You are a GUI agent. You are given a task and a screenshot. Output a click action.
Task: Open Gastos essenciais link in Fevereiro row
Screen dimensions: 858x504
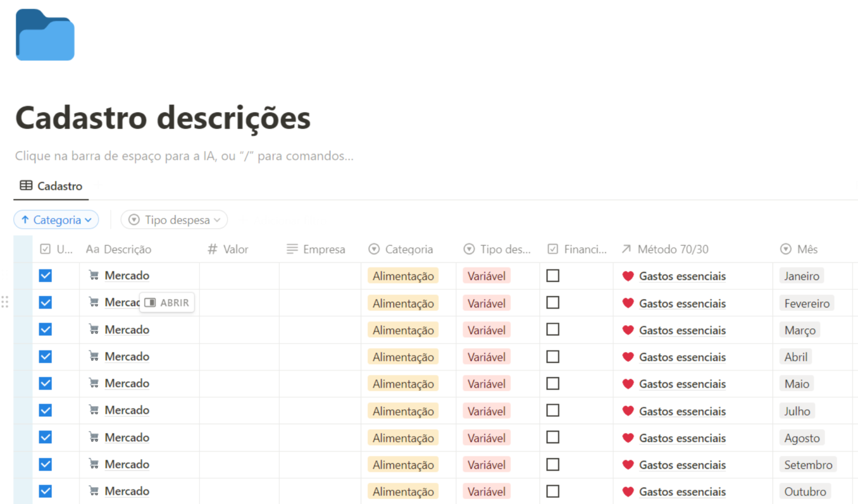click(682, 304)
